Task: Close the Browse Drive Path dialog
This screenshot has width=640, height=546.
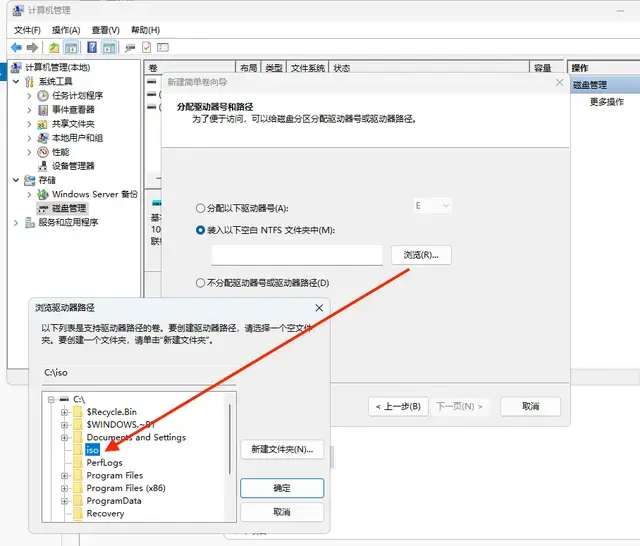Action: (319, 308)
